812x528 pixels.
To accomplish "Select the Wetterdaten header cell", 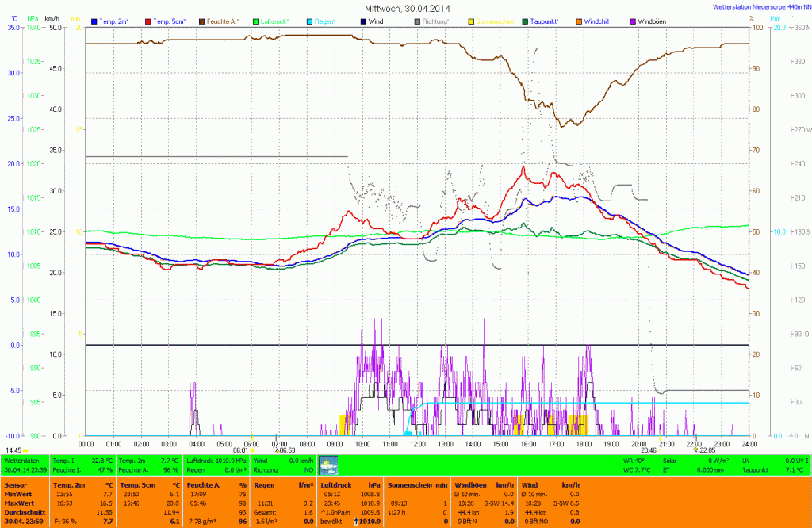I will (x=21, y=460).
